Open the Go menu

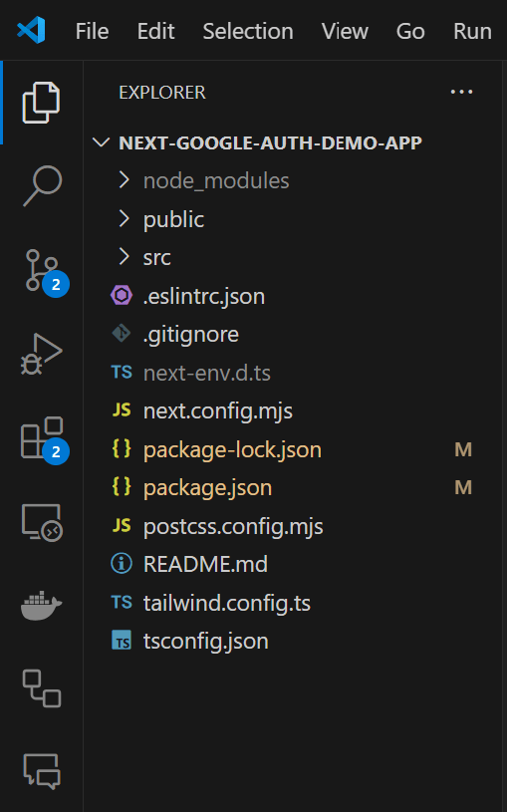pyautogui.click(x=410, y=31)
